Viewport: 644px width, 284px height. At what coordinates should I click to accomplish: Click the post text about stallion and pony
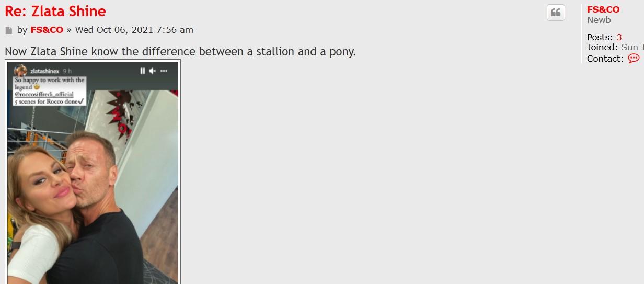[180, 52]
